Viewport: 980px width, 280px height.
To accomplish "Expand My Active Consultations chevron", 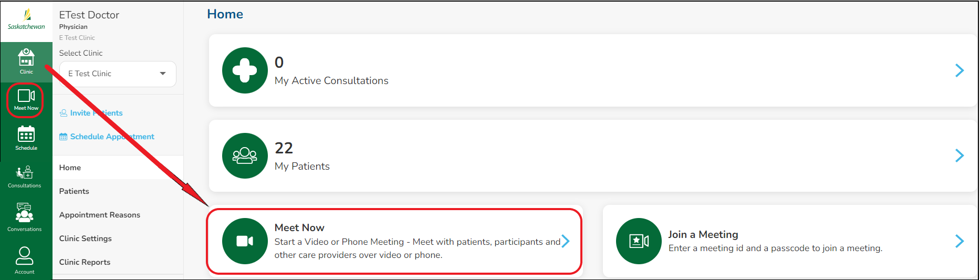I will [x=959, y=70].
